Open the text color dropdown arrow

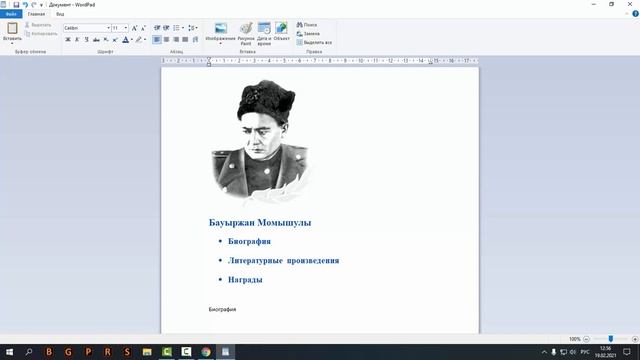tap(131, 40)
